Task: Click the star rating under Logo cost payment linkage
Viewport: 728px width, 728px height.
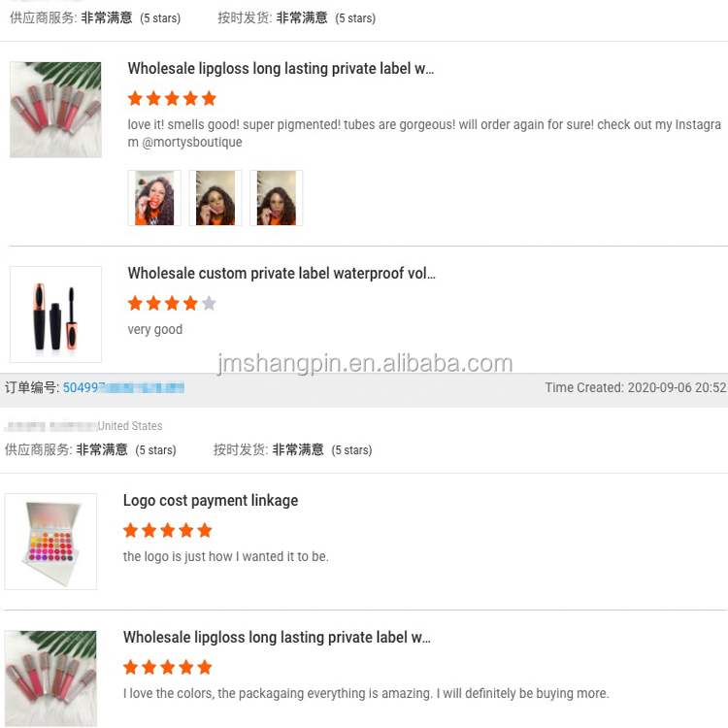Action: click(x=168, y=530)
